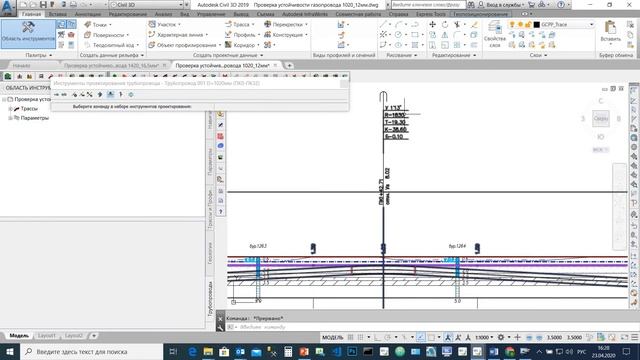The width and height of the screenshot is (640, 360).
Task: Click the Plot/print icon in quick access toolbar
Action: (x=73, y=4)
